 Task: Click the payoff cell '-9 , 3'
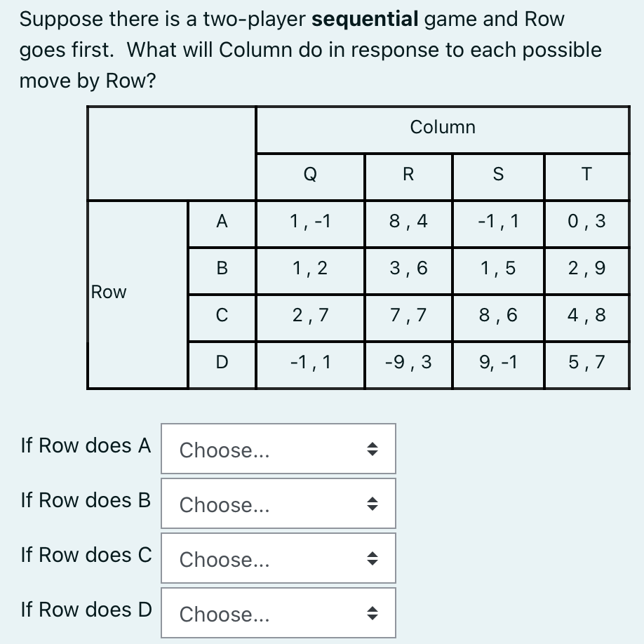click(x=408, y=365)
